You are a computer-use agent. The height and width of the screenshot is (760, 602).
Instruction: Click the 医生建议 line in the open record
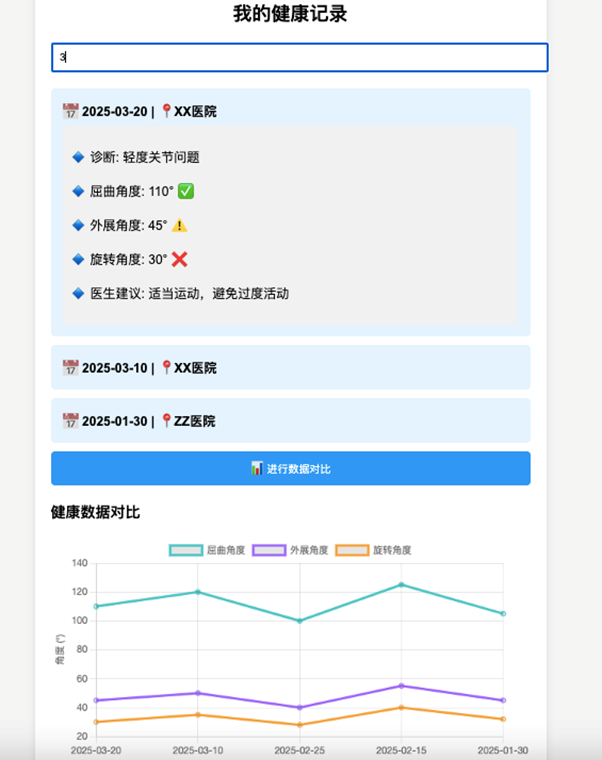click(x=189, y=293)
